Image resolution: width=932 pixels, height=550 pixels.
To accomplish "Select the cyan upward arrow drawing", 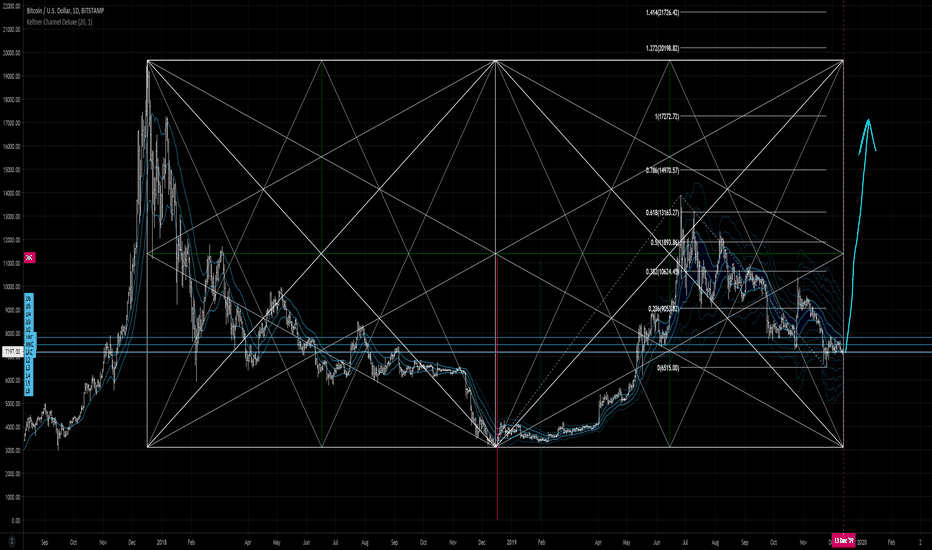I will point(859,238).
